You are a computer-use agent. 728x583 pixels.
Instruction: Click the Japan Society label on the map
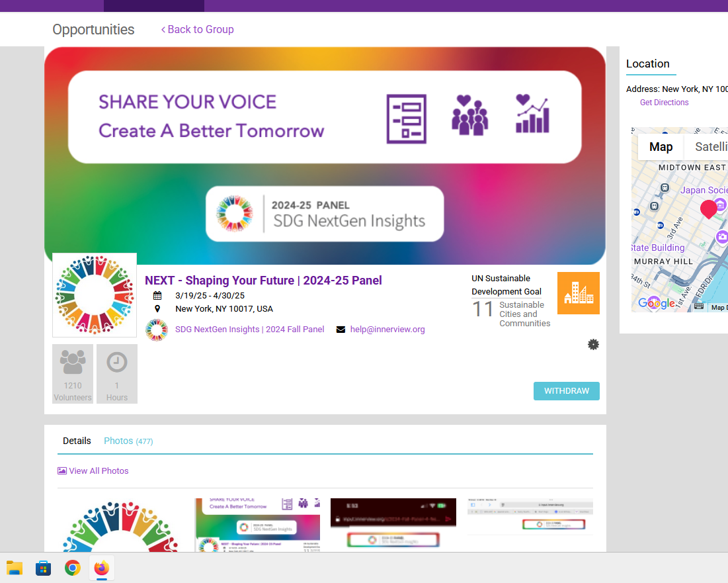704,190
